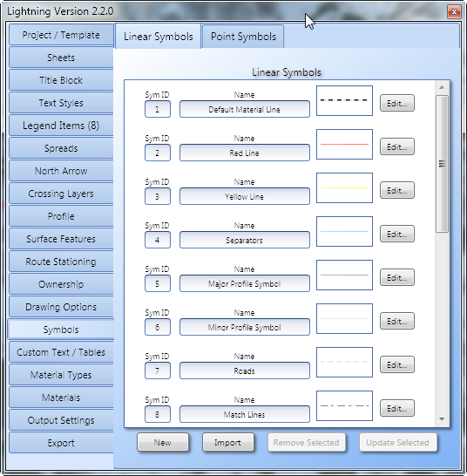
Task: Select Crossing Layers in the sidebar
Action: click(x=61, y=194)
